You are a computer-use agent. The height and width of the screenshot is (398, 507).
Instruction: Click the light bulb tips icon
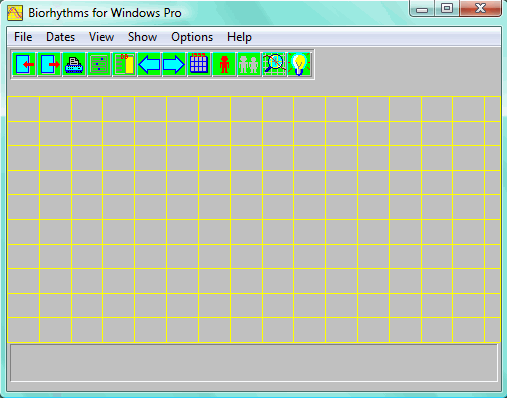pos(299,64)
